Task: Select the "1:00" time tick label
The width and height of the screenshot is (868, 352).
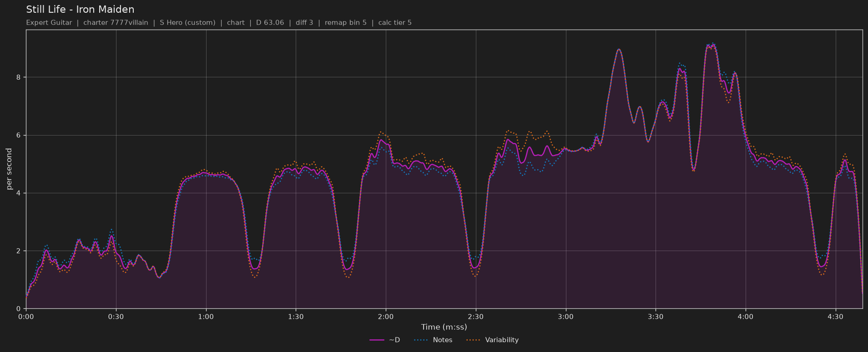Action: [206, 317]
